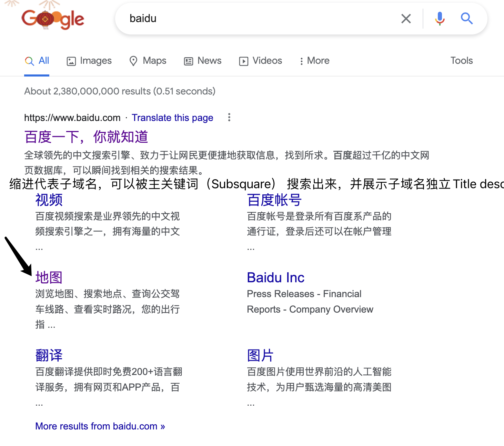This screenshot has height=446, width=504.
Task: Open the three-dot options beside baidu.com result
Action: pyautogui.click(x=229, y=118)
